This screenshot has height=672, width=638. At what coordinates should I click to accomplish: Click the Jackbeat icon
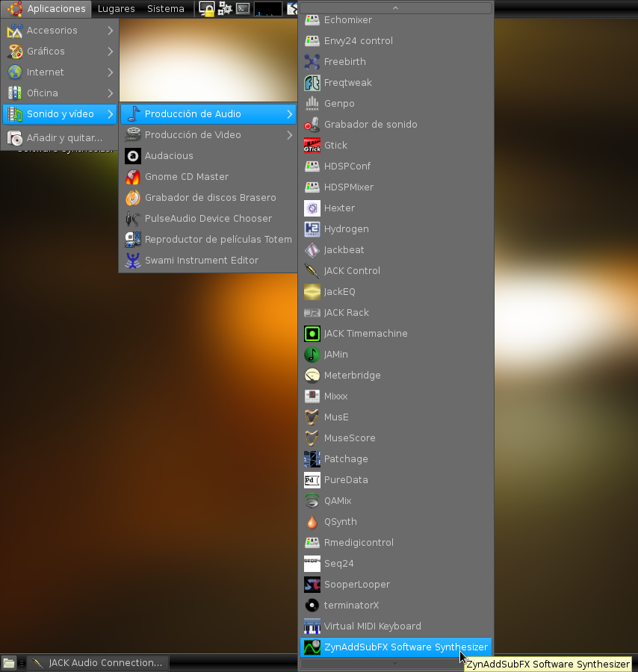(x=312, y=250)
